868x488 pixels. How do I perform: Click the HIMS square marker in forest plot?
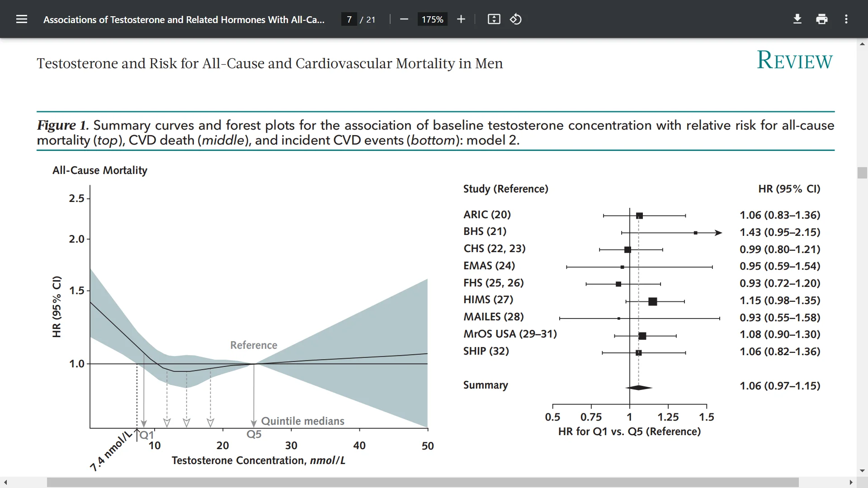tap(652, 301)
